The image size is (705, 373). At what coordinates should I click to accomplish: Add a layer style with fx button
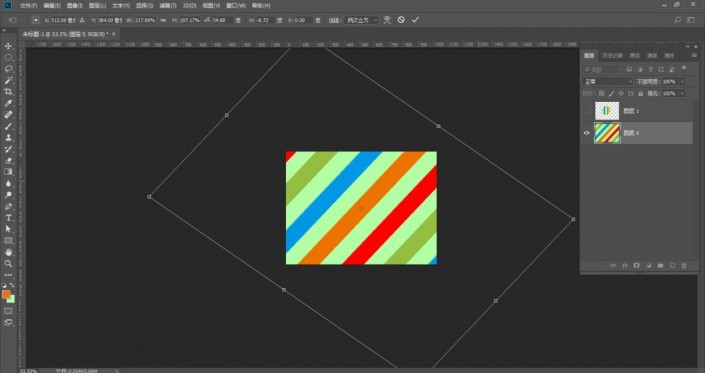pyautogui.click(x=625, y=266)
